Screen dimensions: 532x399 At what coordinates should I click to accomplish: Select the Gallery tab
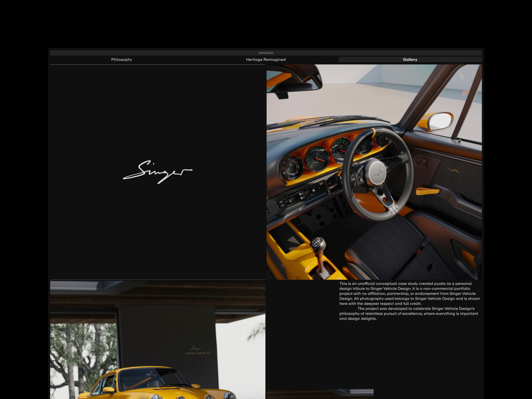point(410,59)
